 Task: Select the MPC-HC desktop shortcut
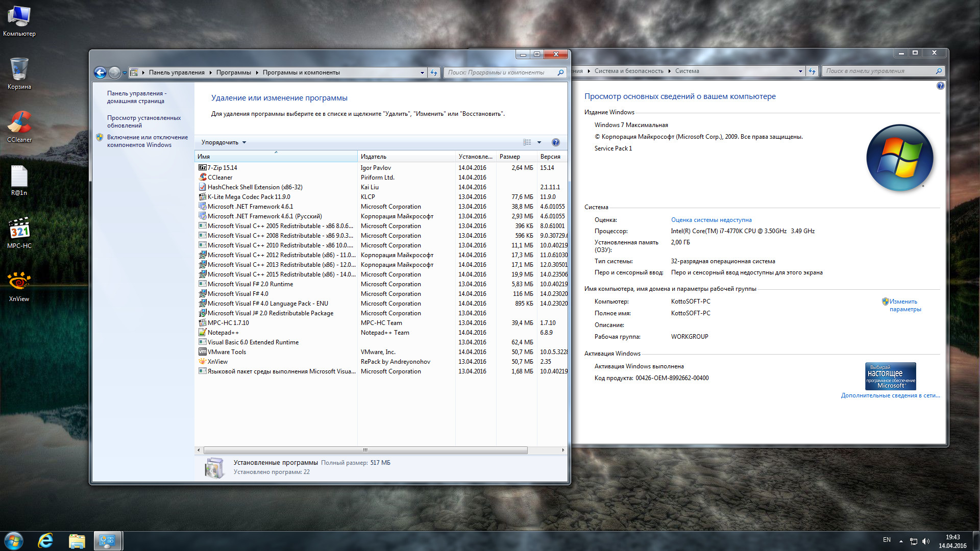pyautogui.click(x=19, y=233)
